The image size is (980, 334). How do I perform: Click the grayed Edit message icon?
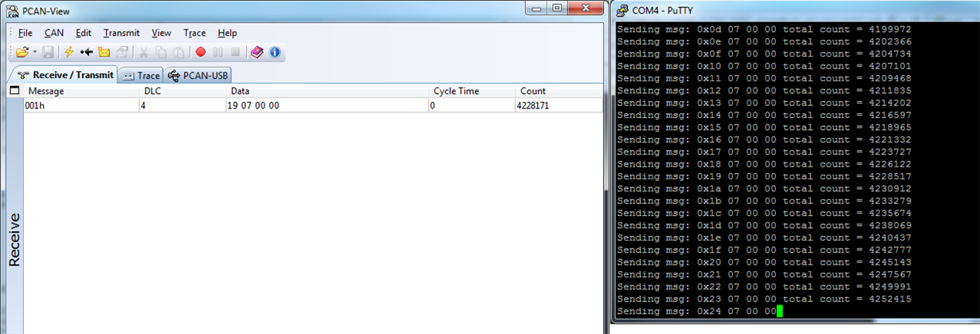click(122, 52)
